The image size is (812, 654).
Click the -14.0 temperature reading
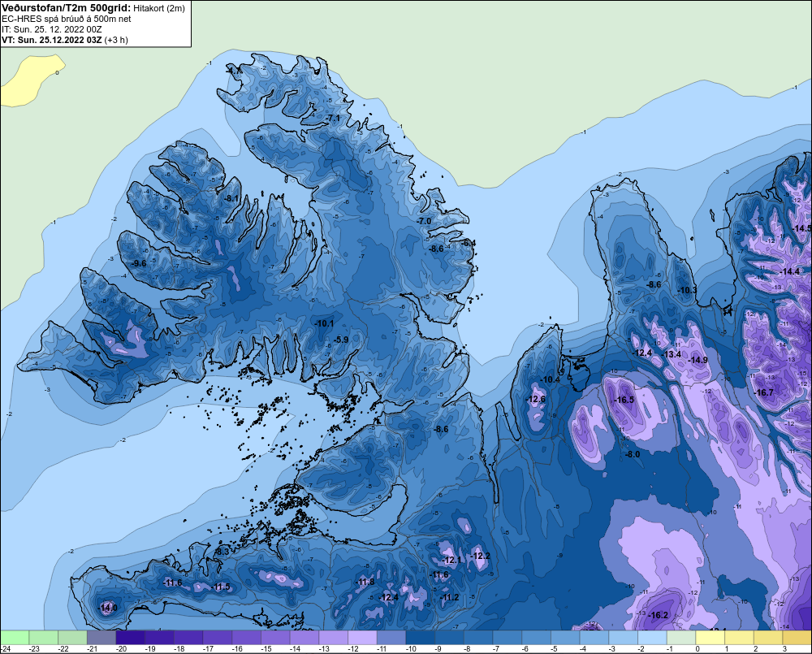pyautogui.click(x=108, y=608)
